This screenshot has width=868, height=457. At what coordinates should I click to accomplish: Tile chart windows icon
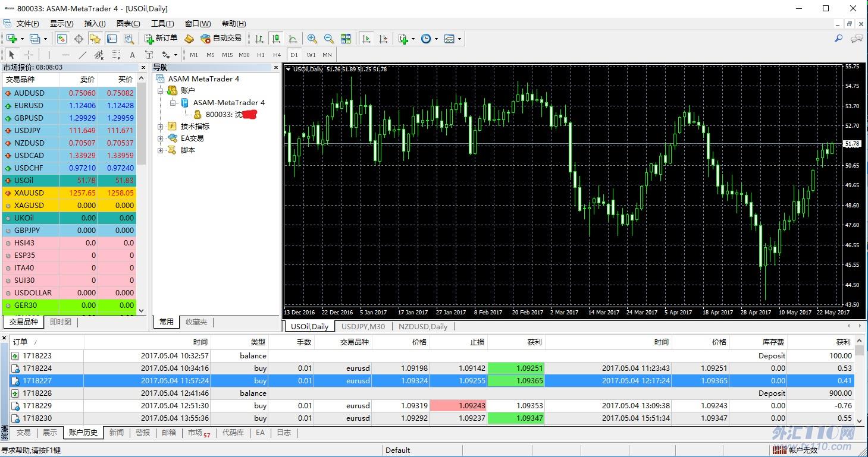pos(346,39)
